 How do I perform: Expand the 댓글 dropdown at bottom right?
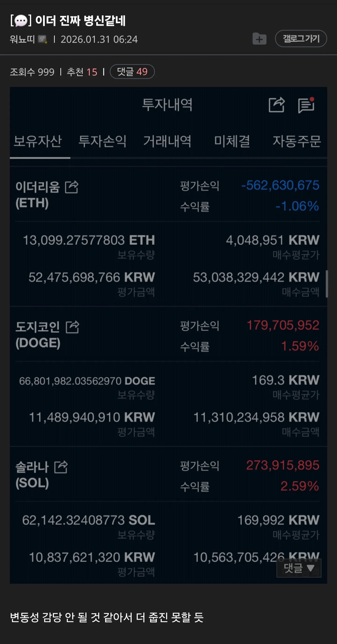299,568
